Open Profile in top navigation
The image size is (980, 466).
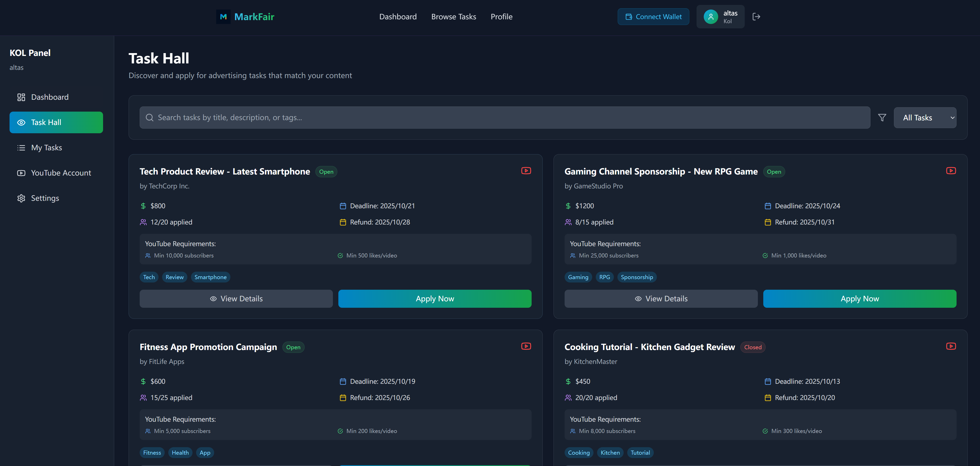(x=501, y=17)
